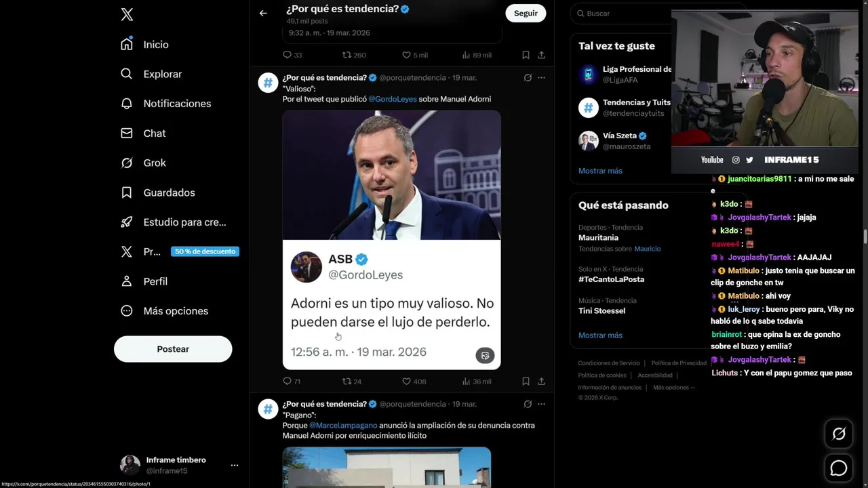The height and width of the screenshot is (488, 868).
Task: Open the @GordoLeyes mention link
Action: (392, 99)
